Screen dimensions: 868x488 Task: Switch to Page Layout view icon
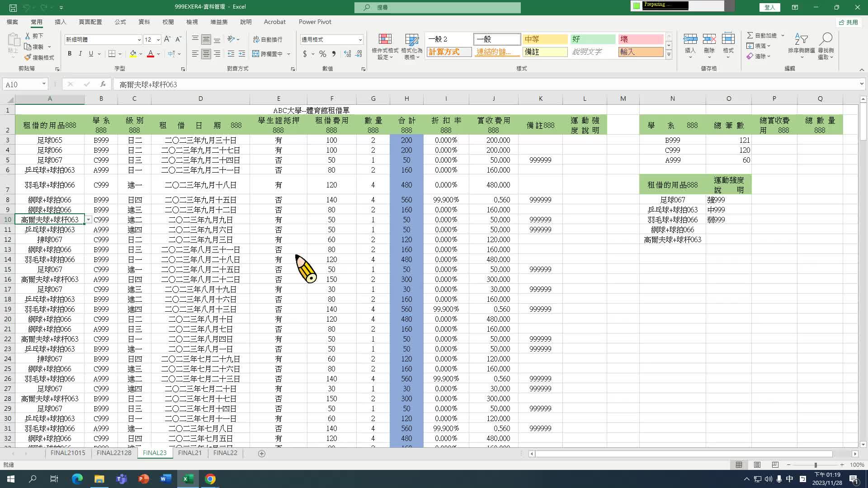tap(757, 465)
